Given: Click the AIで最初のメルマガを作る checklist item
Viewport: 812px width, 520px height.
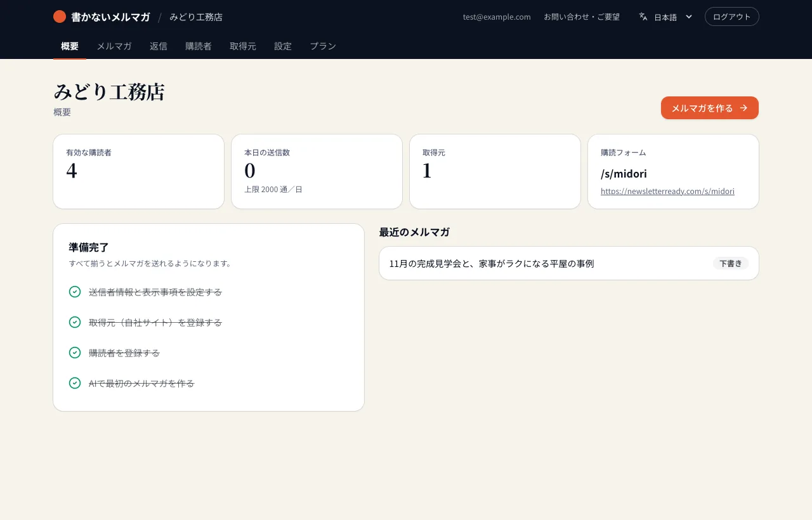Looking at the screenshot, I should pos(141,383).
